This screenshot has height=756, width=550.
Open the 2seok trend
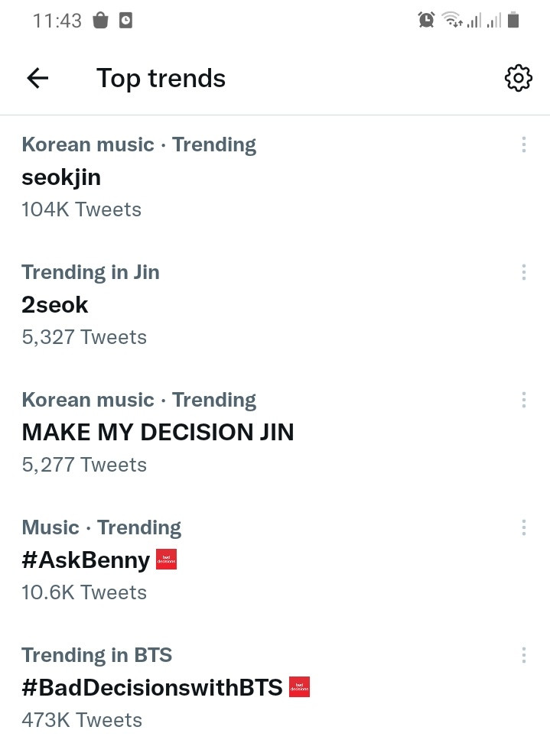275,305
